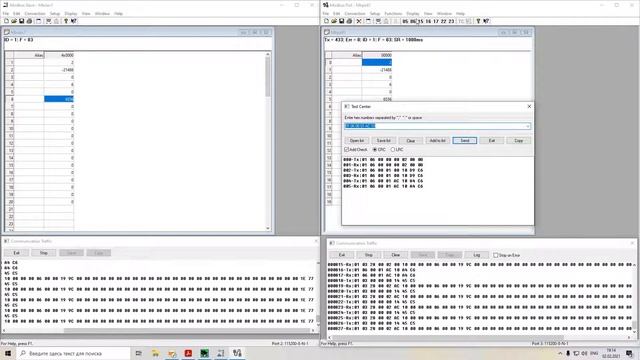This screenshot has height=360, width=640.
Task: Click function 05 toolbar button in Modbus Poll
Action: click(405, 21)
